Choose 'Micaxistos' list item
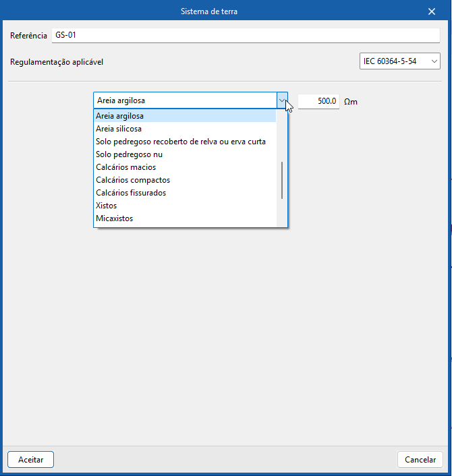This screenshot has height=476, width=452. (185, 218)
